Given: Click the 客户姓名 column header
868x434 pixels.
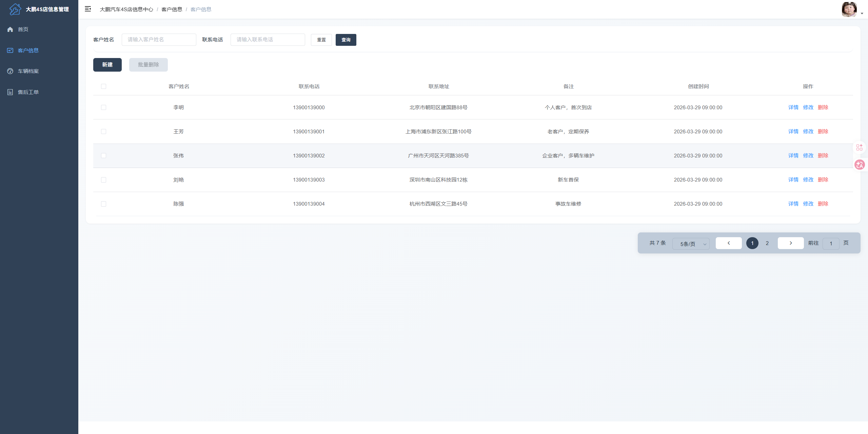Looking at the screenshot, I should (179, 87).
